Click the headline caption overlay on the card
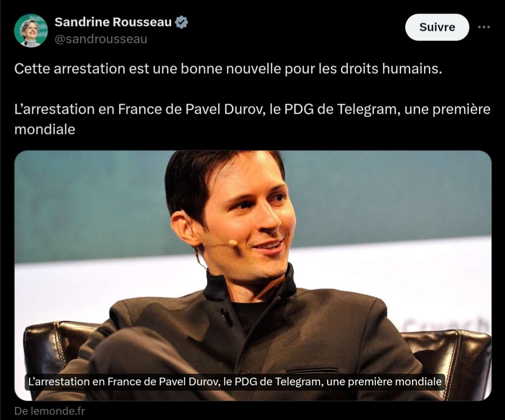505x420 pixels. pos(235,382)
